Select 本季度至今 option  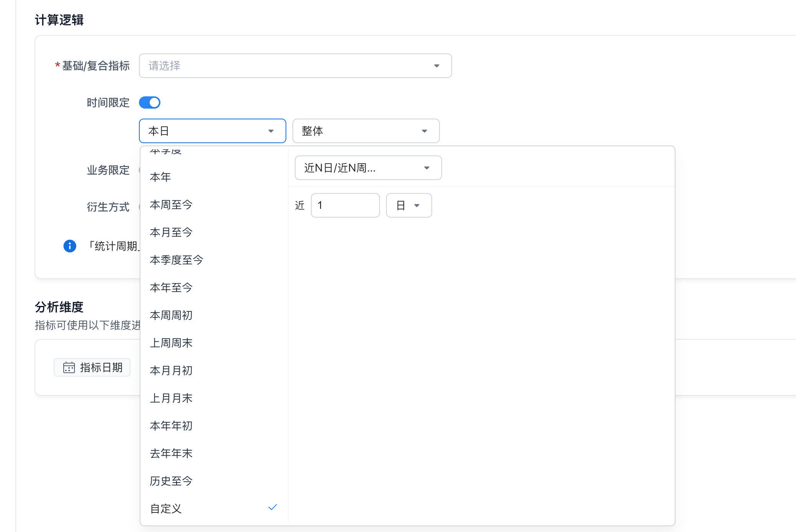tap(177, 260)
